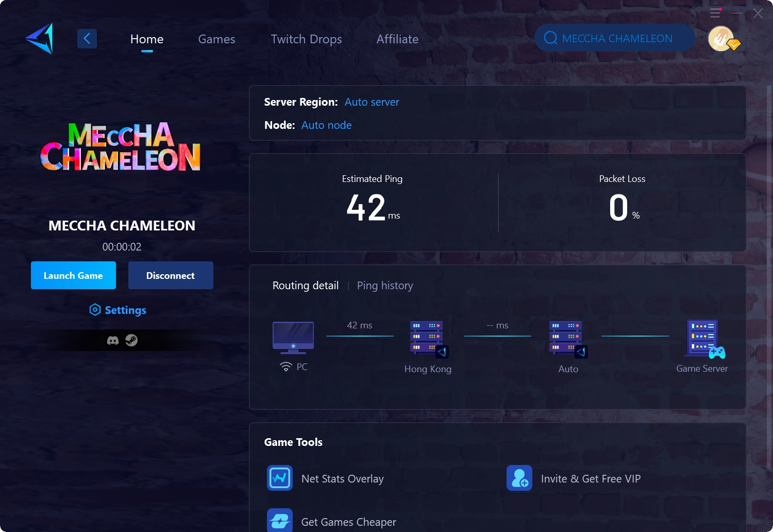Change the Auto node selection
Viewport: 773px width, 532px height.
(x=326, y=125)
